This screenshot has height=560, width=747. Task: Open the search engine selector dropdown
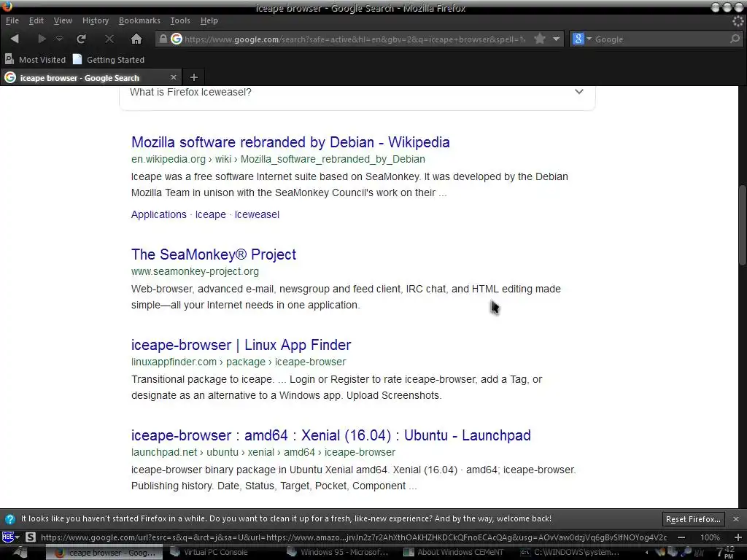(581, 39)
